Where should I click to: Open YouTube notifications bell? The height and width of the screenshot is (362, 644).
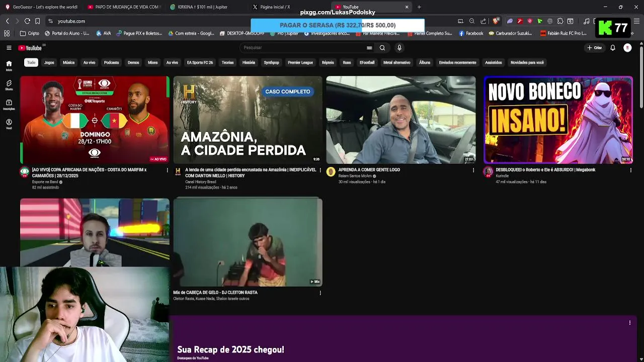(x=613, y=48)
